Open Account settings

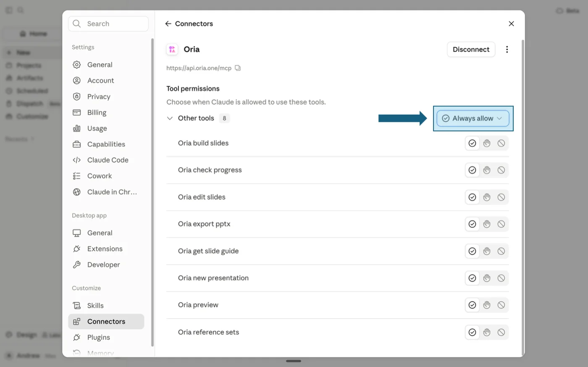tap(106, 81)
